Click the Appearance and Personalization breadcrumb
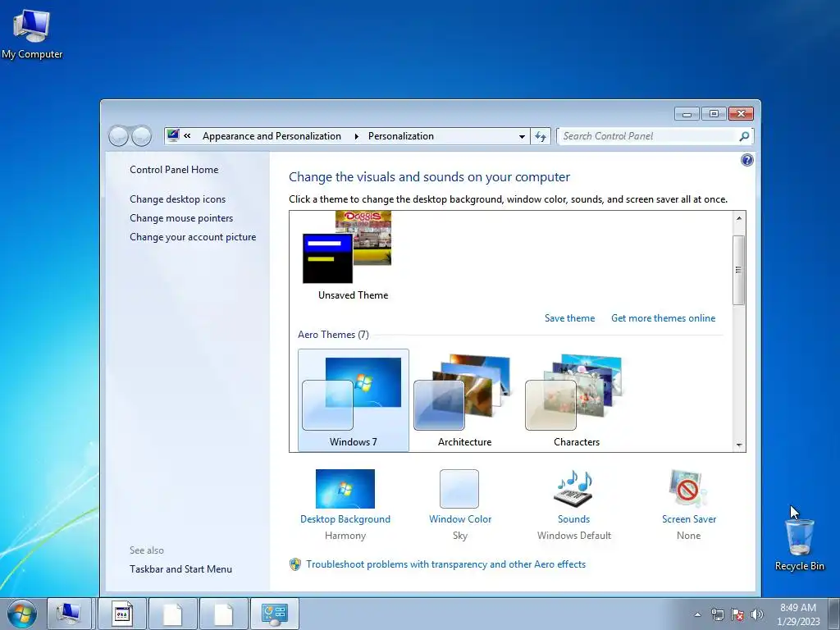840x630 pixels. 272,136
